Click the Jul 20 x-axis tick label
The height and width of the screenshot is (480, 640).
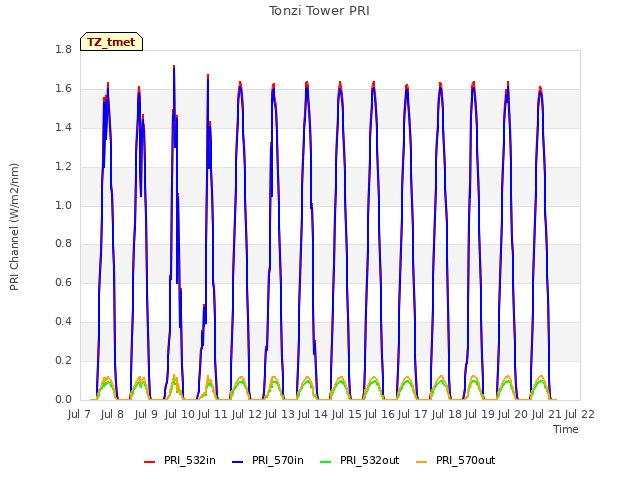513,414
